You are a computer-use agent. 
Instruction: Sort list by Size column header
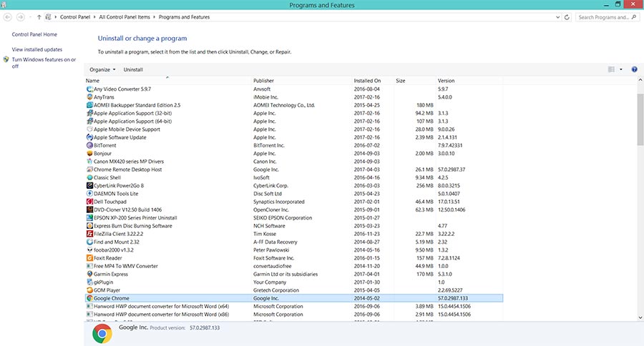(x=415, y=81)
